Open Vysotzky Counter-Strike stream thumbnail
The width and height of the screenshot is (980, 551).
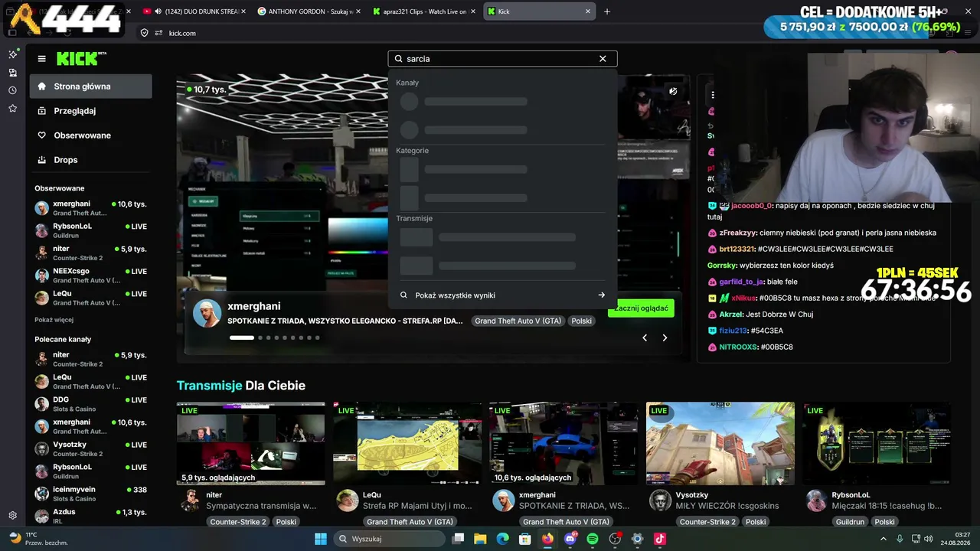[720, 443]
